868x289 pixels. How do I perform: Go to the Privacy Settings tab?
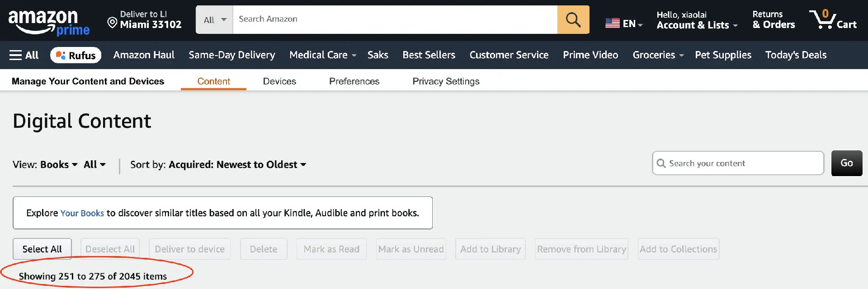(x=446, y=81)
